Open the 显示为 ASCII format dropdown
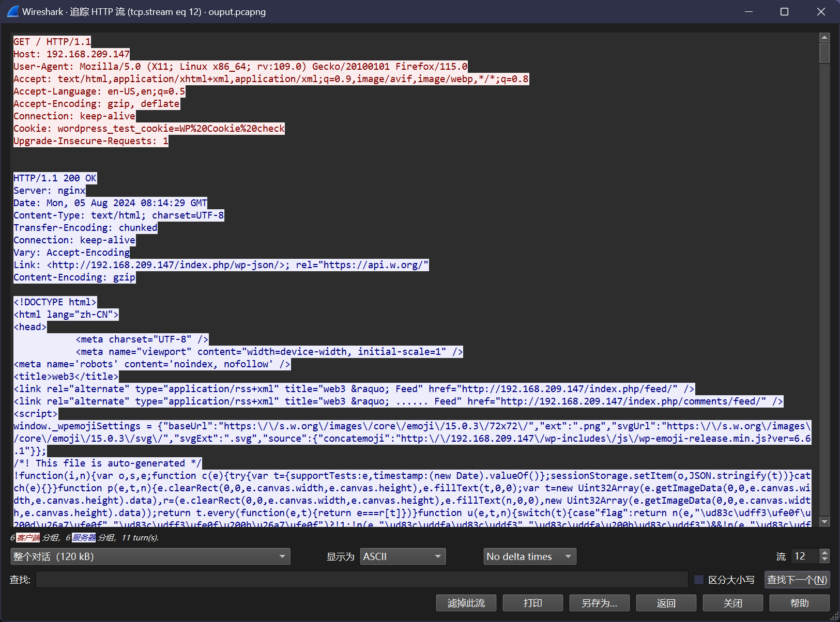Viewport: 840px width, 622px height. pyautogui.click(x=403, y=556)
